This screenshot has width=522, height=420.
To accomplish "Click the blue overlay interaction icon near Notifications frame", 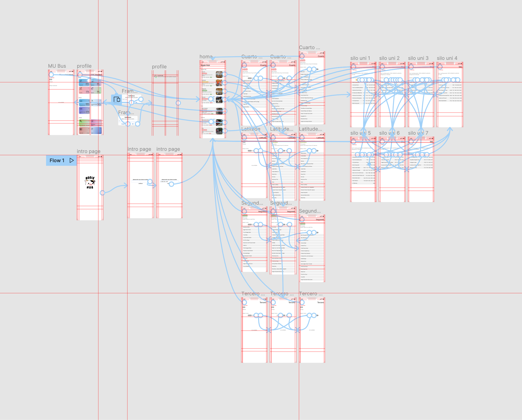I will click(x=117, y=99).
